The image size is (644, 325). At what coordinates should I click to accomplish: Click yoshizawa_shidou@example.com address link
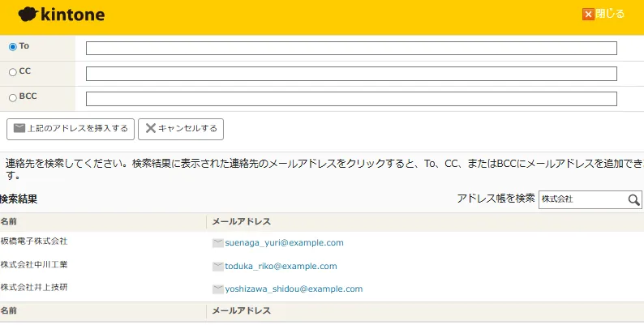pyautogui.click(x=294, y=289)
